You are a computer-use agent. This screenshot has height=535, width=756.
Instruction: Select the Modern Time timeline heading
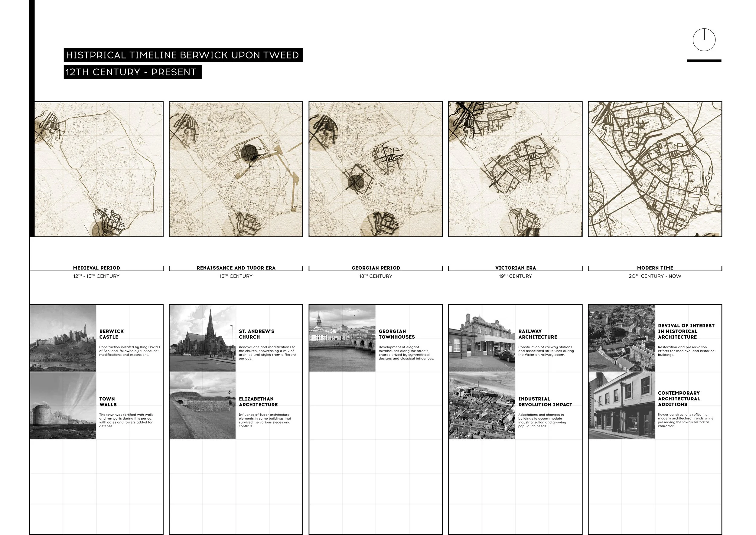point(655,268)
